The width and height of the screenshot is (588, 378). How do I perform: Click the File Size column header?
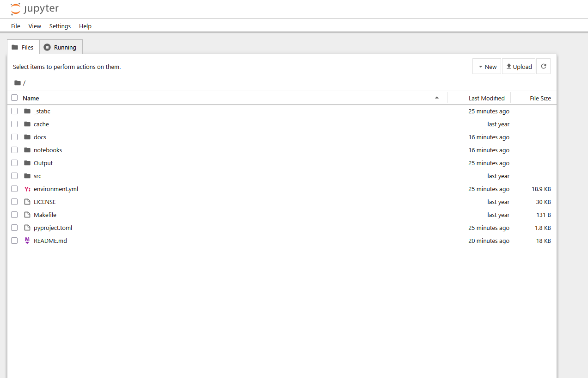[540, 98]
